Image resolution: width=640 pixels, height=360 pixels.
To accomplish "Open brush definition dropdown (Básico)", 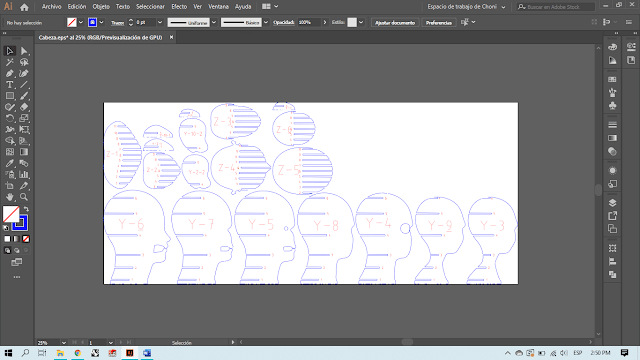I will click(266, 22).
